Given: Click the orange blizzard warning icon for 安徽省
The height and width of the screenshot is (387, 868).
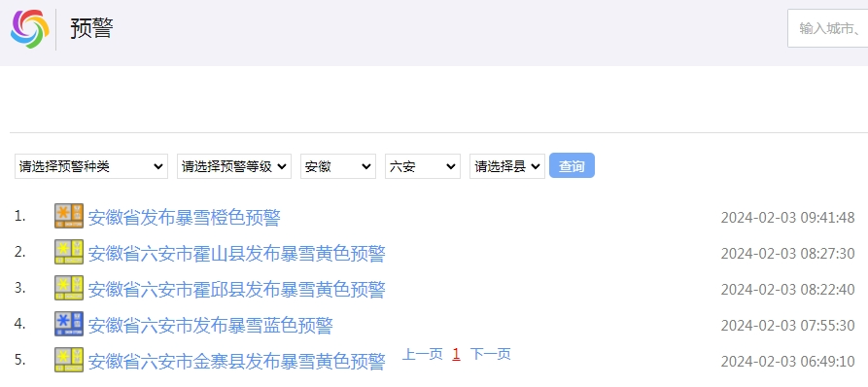Looking at the screenshot, I should point(69,216).
